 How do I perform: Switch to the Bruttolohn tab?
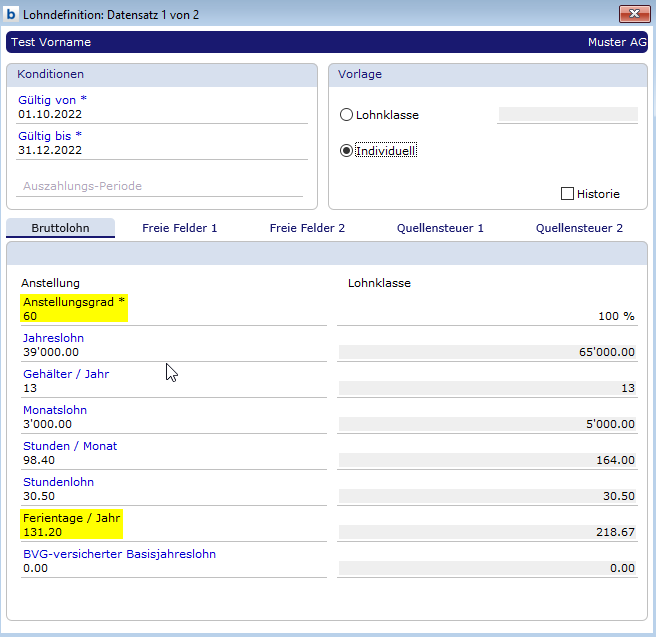[60, 228]
